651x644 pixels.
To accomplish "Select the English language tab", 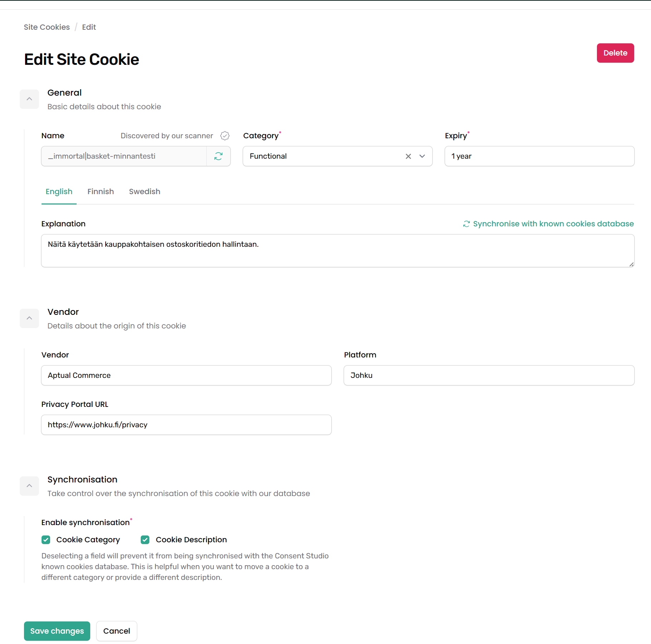I will [x=59, y=192].
